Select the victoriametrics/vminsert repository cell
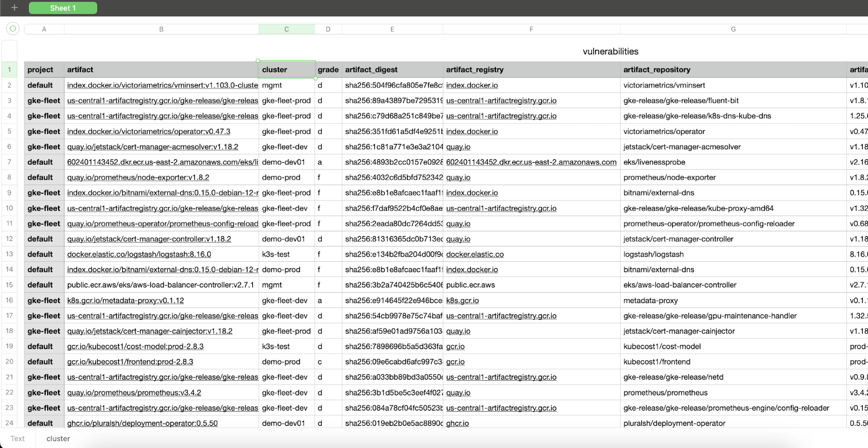 click(733, 85)
